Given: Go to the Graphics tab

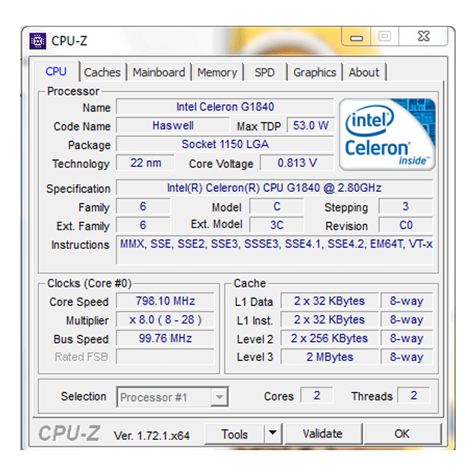Looking at the screenshot, I should coord(314,73).
